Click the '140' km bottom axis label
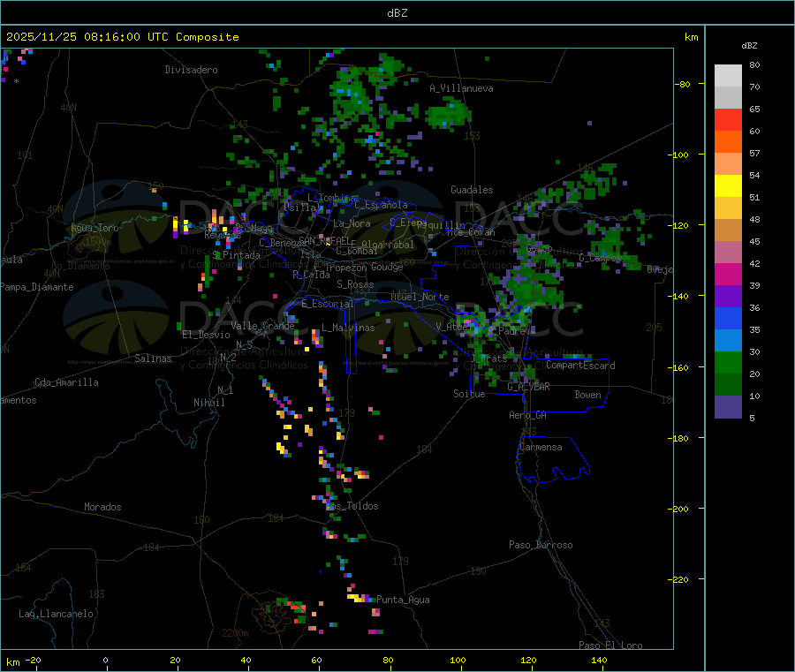Image resolution: width=795 pixels, height=672 pixels. pyautogui.click(x=599, y=661)
